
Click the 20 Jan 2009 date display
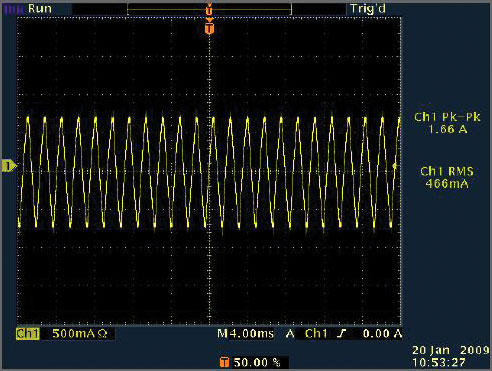[451, 350]
